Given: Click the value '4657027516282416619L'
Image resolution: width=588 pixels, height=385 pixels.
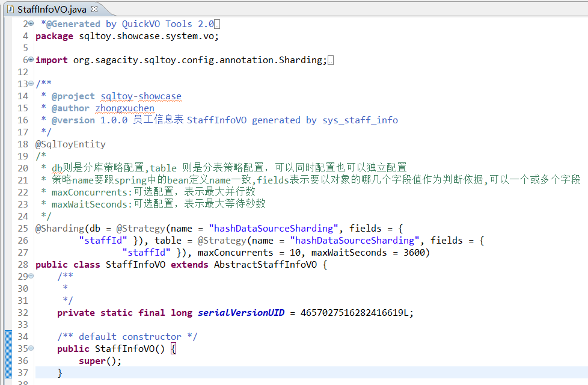Looking at the screenshot, I should click(354, 313).
